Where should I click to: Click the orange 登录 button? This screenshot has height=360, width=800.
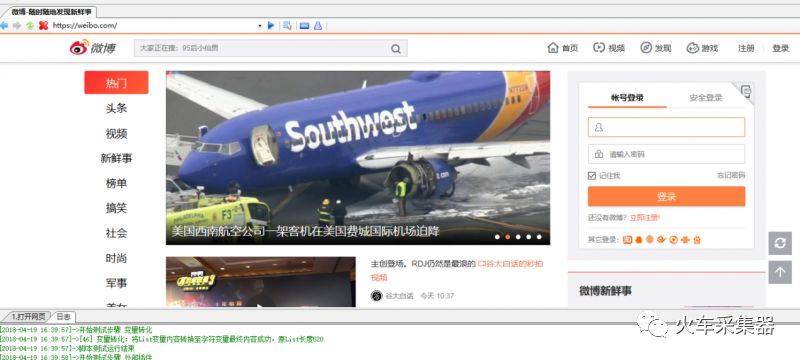click(666, 196)
